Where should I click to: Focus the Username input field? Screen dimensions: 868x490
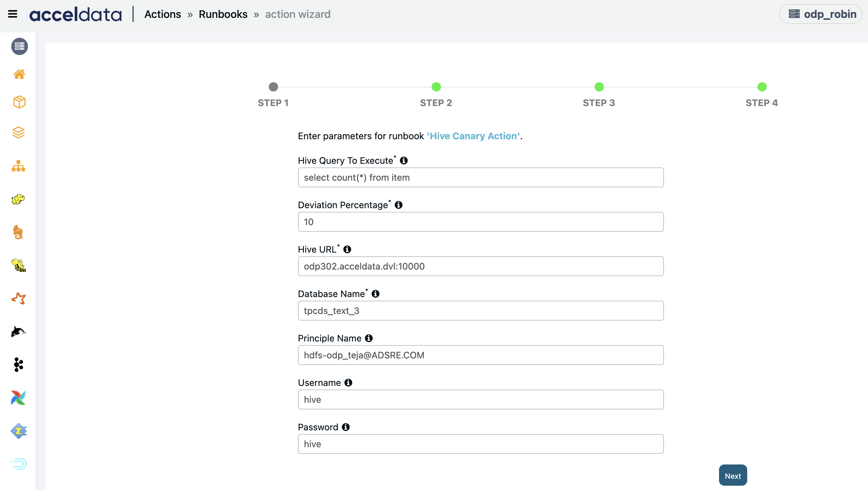point(481,400)
